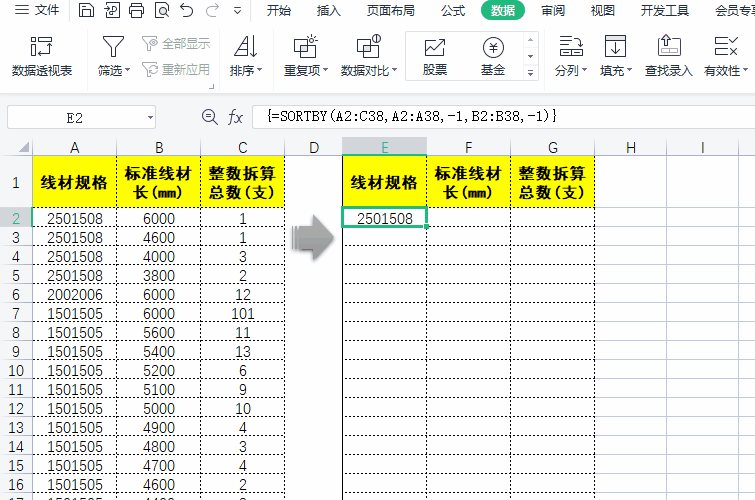Click header cell G1 整数拆算总数(支)
This screenshot has width=755, height=500.
552,182
